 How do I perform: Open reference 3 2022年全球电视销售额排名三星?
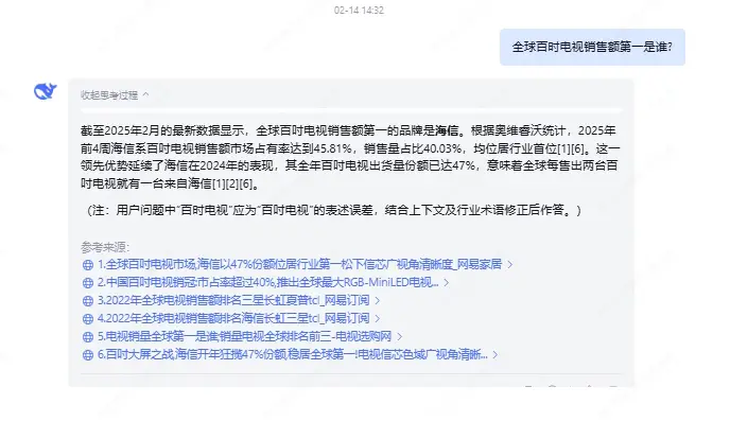tap(233, 300)
